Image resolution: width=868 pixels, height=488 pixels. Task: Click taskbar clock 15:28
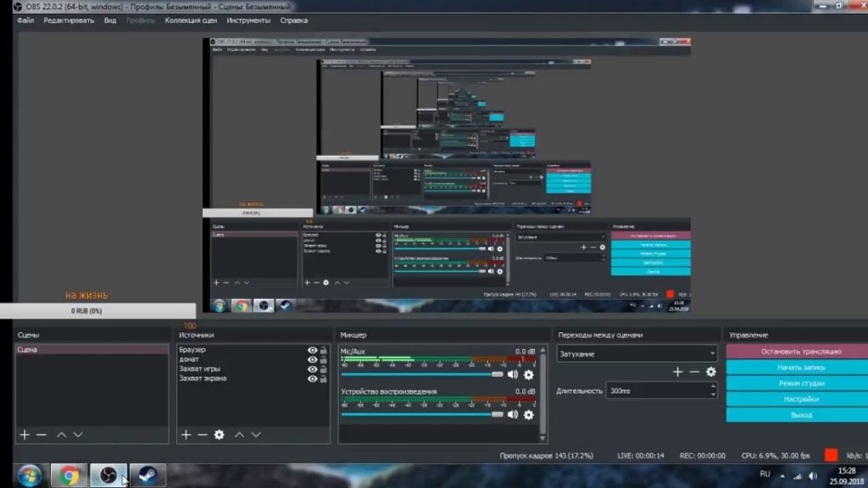[847, 471]
